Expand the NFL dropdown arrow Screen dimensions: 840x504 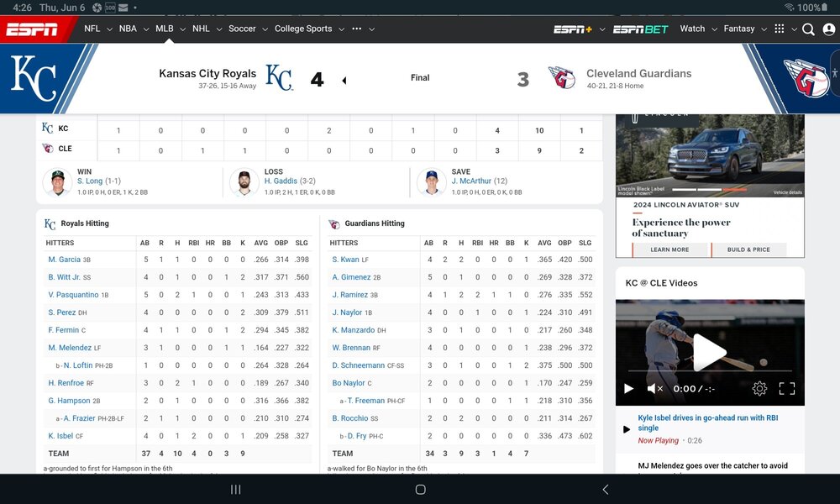[109, 29]
